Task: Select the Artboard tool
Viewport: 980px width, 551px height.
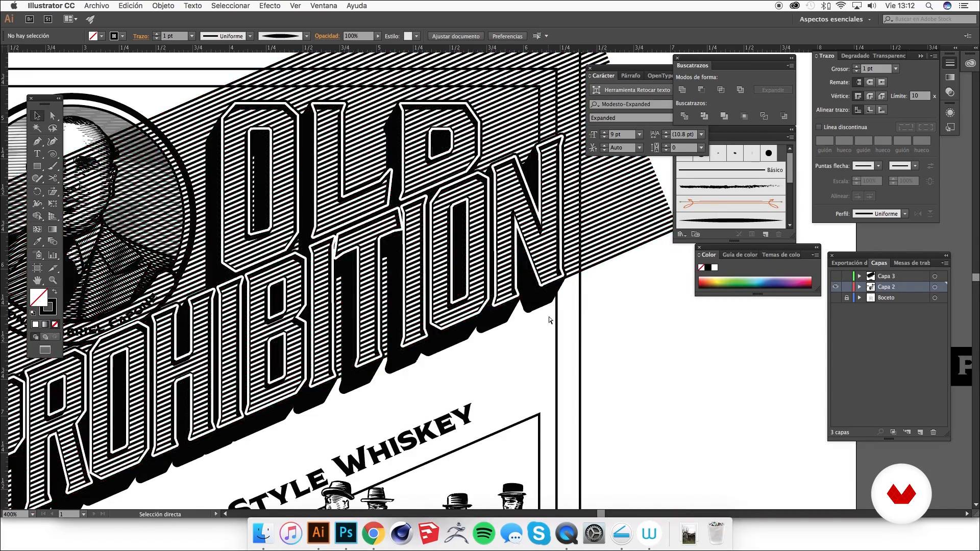Action: point(37,267)
